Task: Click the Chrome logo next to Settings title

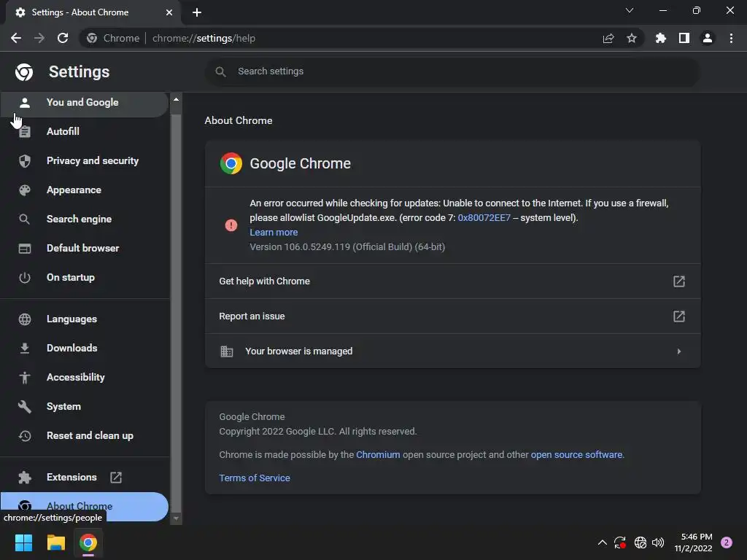Action: tap(24, 72)
